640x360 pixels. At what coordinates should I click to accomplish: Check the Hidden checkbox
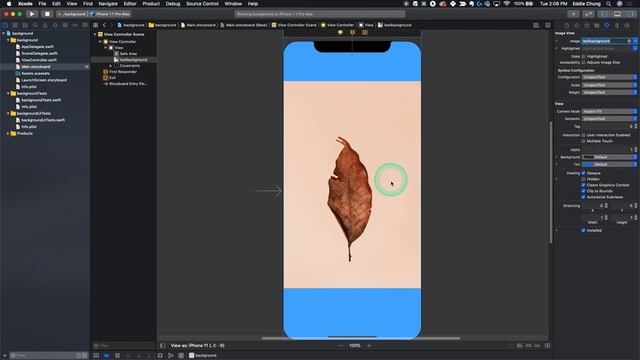[583, 179]
